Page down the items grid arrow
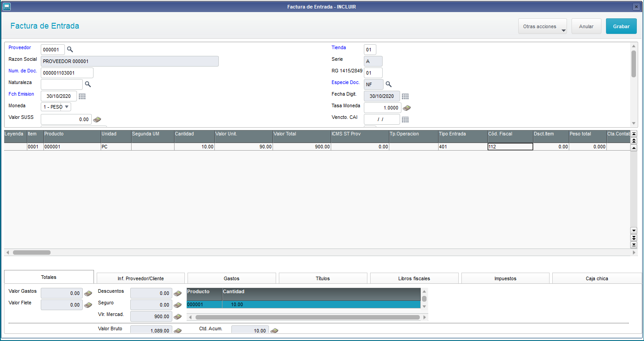 pyautogui.click(x=633, y=238)
